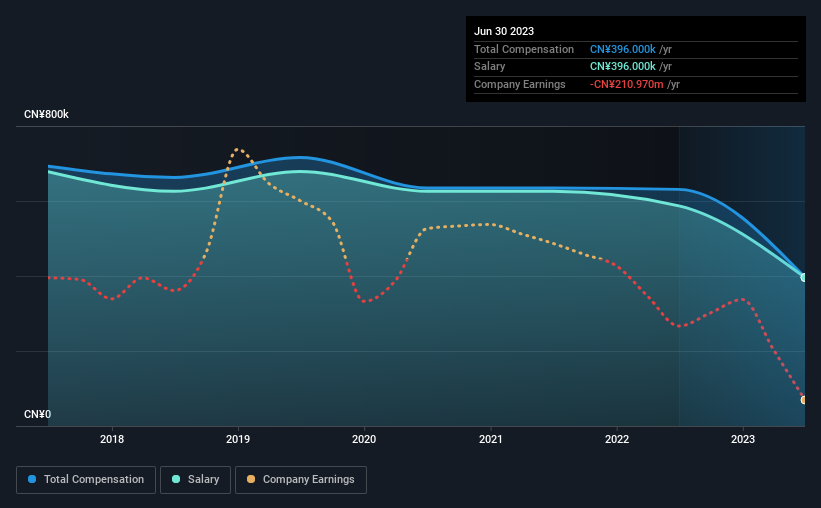Toggle the Total Compensation legend button
Viewport: 821px width, 508px height.
[x=86, y=480]
